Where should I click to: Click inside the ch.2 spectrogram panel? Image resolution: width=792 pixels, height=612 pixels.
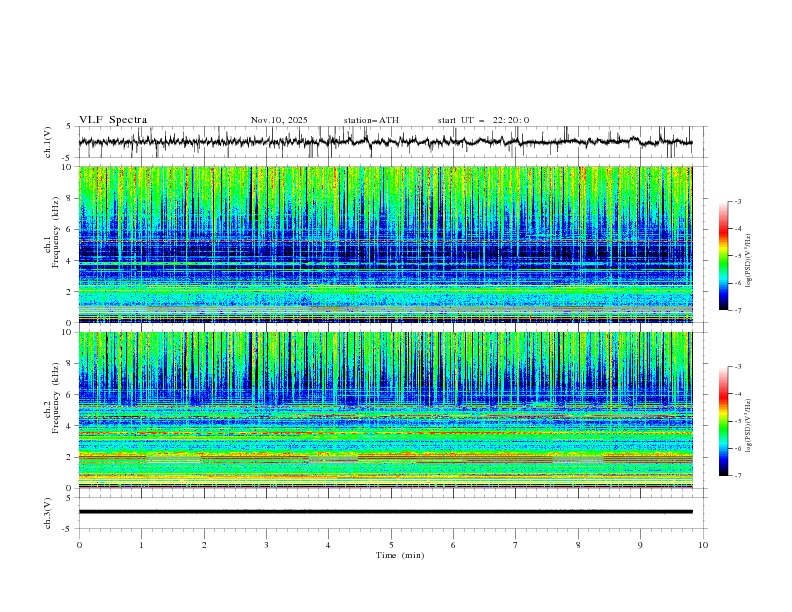pos(385,410)
